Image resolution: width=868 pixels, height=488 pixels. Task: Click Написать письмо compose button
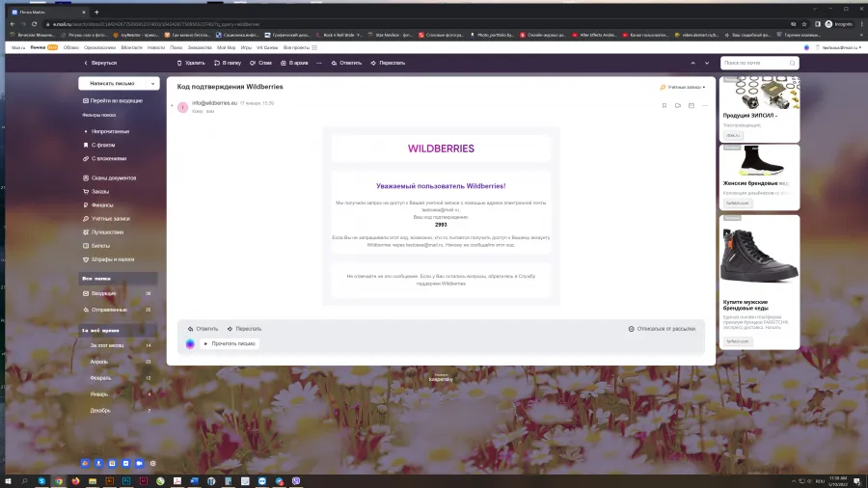click(113, 84)
